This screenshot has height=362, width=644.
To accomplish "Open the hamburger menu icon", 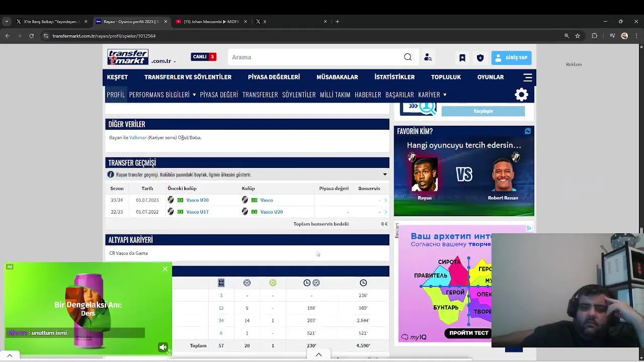I will pos(528,77).
